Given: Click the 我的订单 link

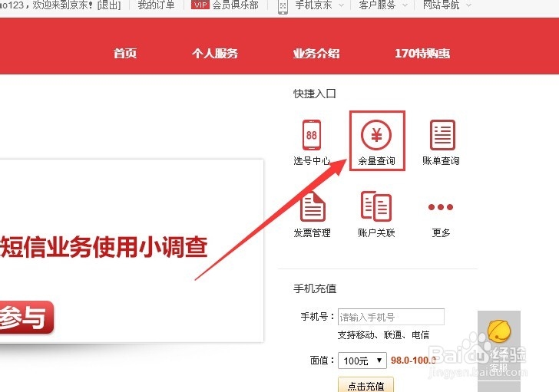Looking at the screenshot, I should pos(156,5).
